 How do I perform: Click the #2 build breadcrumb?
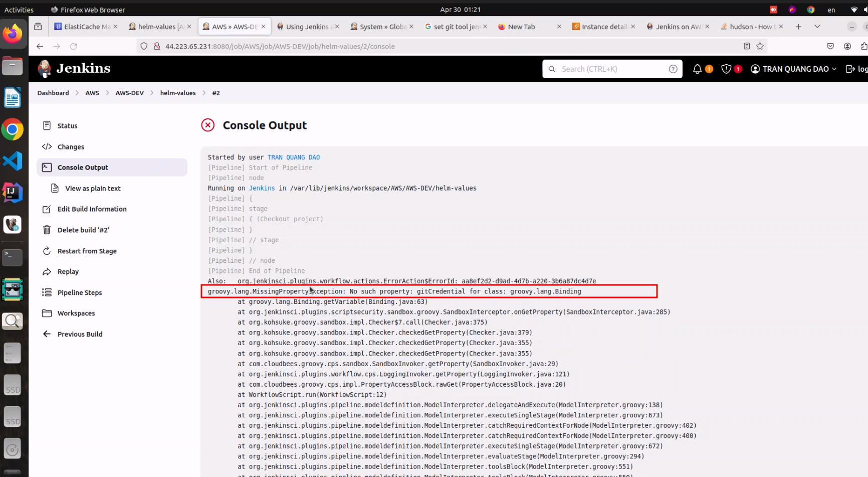click(216, 93)
